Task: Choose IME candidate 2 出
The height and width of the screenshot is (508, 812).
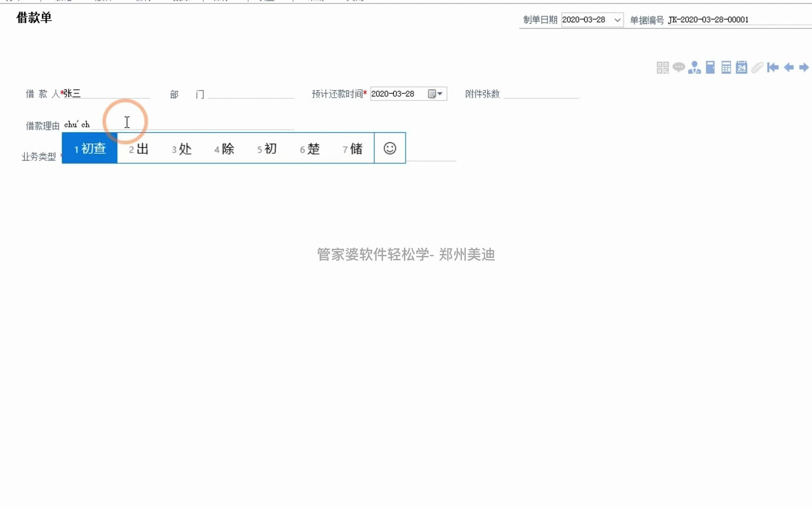Action: (x=138, y=149)
